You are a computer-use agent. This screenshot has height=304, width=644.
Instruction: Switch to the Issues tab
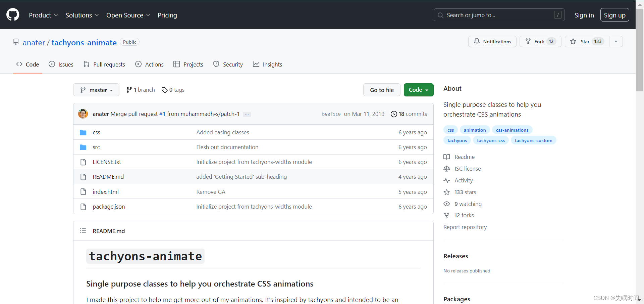pos(61,64)
